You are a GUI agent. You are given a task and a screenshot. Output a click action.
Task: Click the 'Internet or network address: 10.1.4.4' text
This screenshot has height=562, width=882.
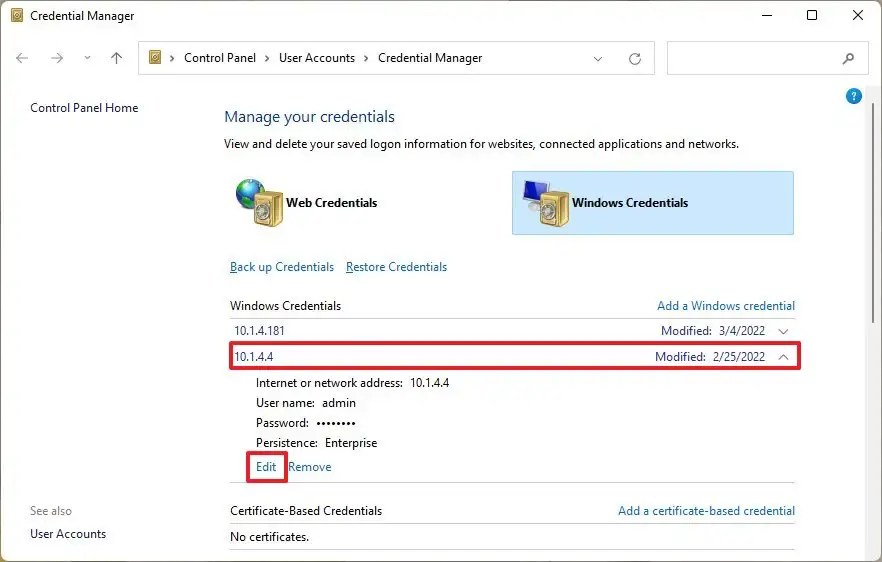pyautogui.click(x=352, y=383)
